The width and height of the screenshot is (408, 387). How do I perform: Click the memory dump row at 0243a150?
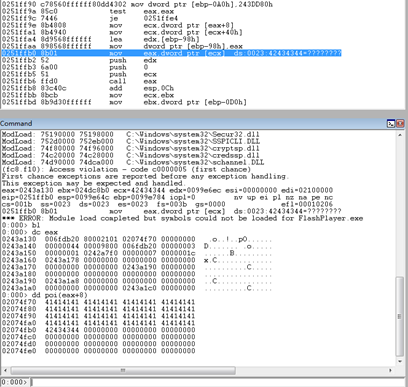(x=137, y=253)
